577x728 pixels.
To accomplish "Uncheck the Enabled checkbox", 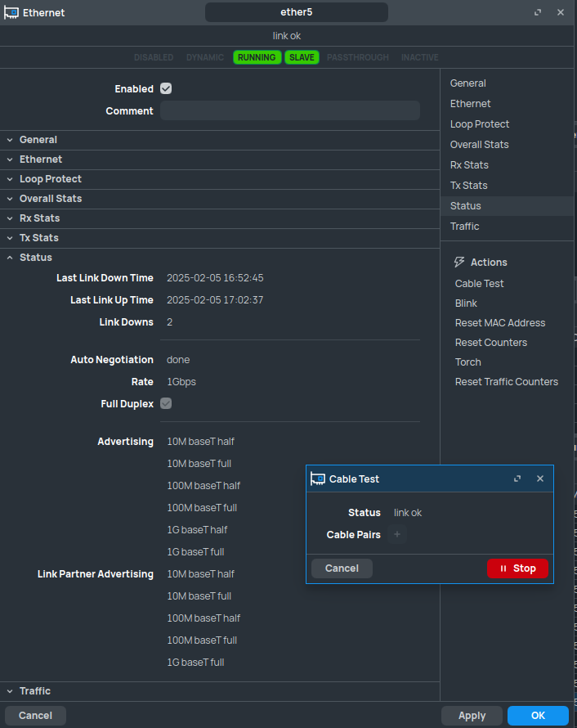I will tap(166, 89).
